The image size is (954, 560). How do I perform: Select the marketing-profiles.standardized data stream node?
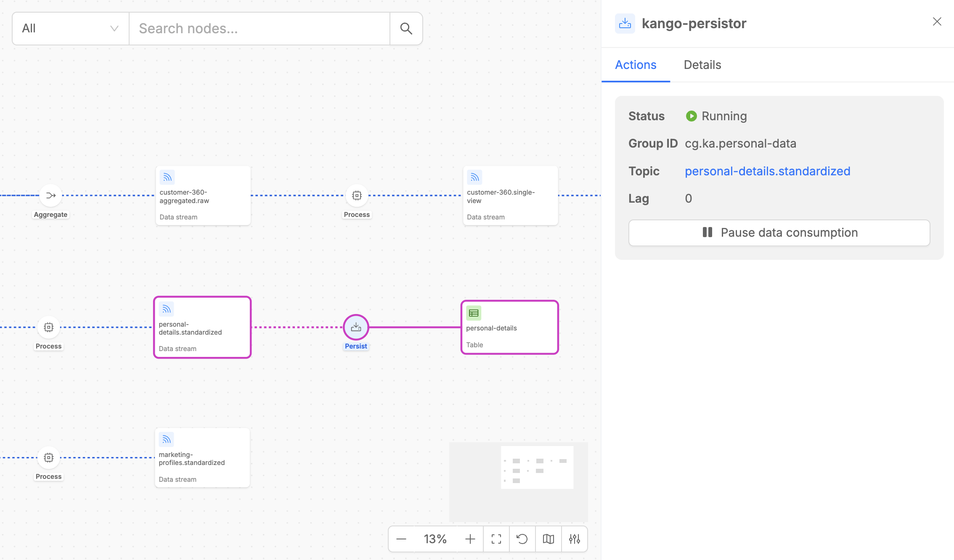(202, 458)
